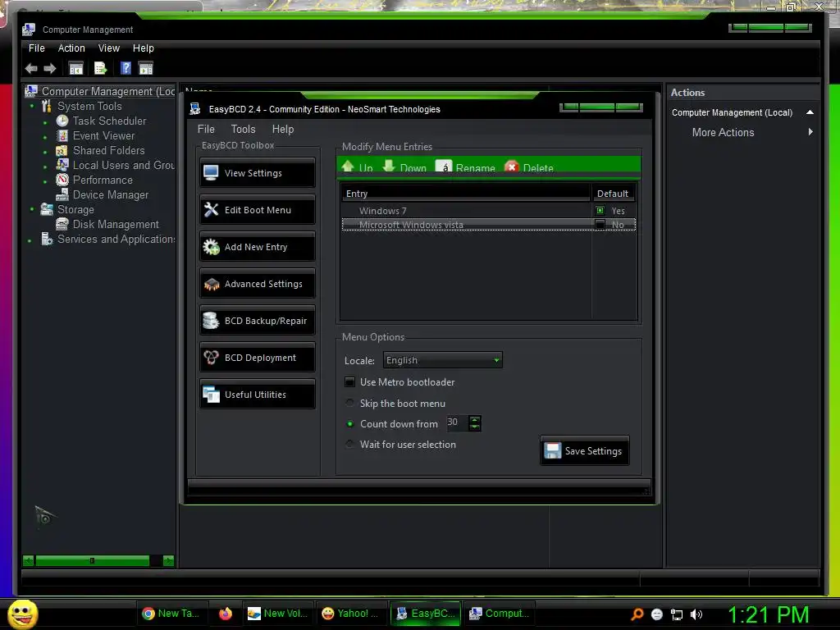Click Useful Utilities button
The width and height of the screenshot is (840, 630).
click(x=258, y=395)
